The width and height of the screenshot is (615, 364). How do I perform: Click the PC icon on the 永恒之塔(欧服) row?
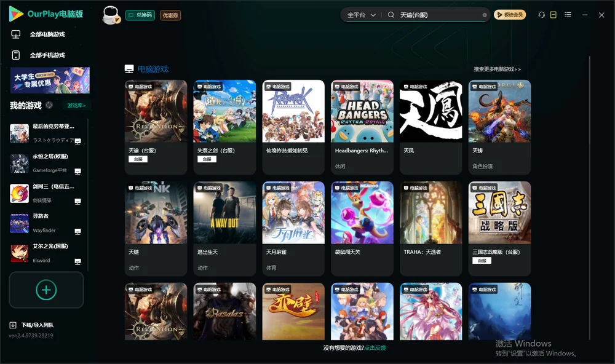coord(77,172)
